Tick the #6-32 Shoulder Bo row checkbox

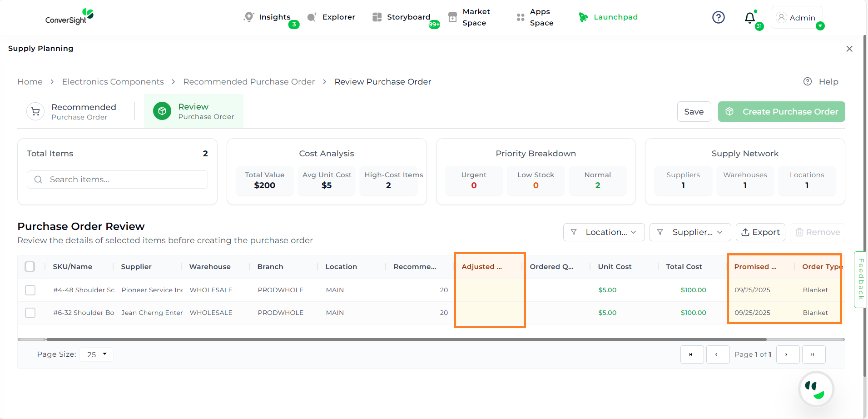(x=30, y=313)
